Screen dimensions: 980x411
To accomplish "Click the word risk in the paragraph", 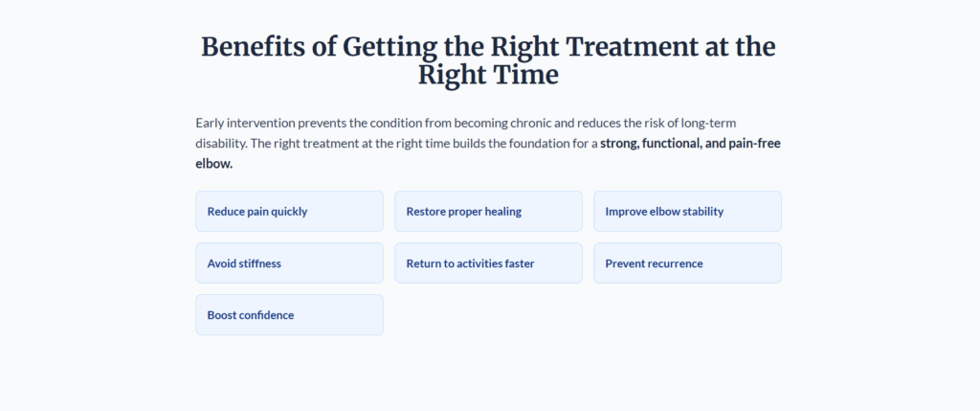I will click(642, 123).
